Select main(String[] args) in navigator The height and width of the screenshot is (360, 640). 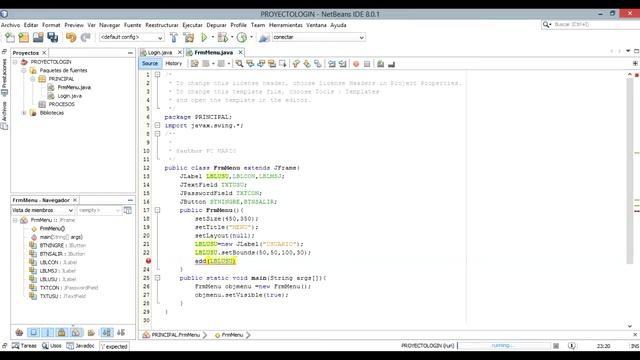pos(61,237)
